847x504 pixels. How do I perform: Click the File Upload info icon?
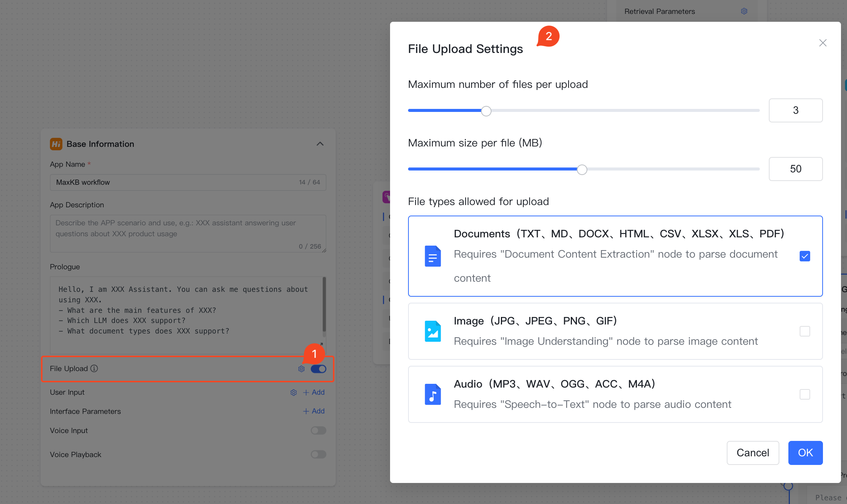(94, 368)
